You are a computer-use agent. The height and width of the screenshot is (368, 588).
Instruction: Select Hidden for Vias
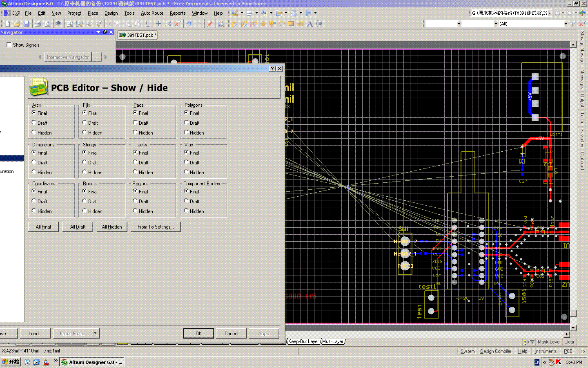tap(186, 172)
